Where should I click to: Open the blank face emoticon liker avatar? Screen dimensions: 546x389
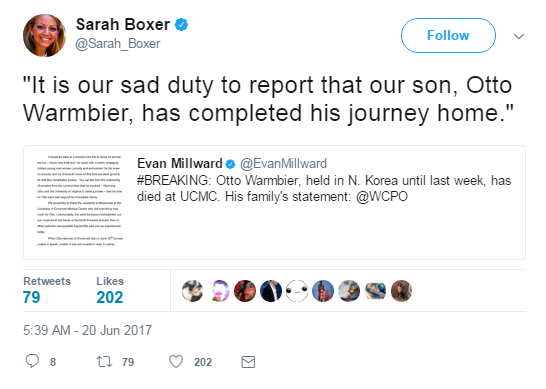coord(297,291)
